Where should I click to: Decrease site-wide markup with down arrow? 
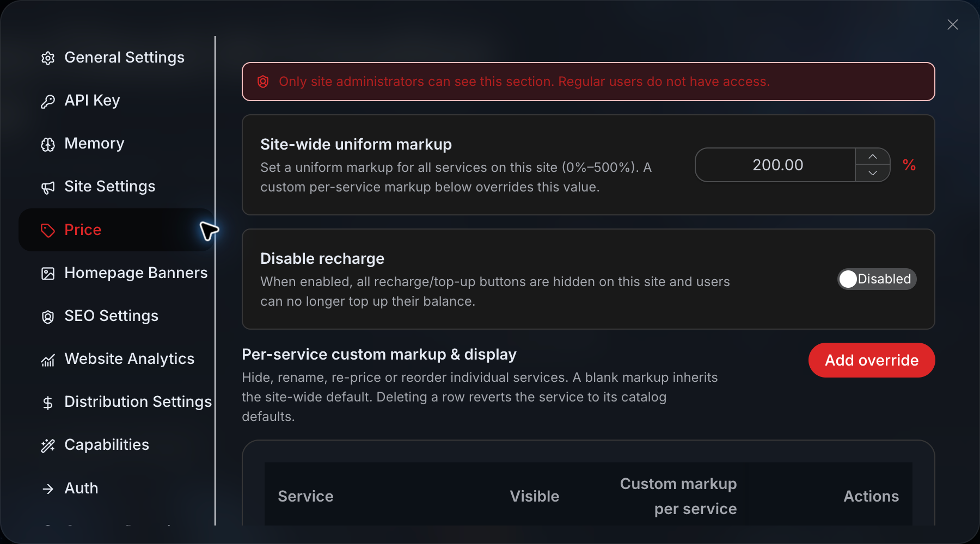tap(873, 173)
